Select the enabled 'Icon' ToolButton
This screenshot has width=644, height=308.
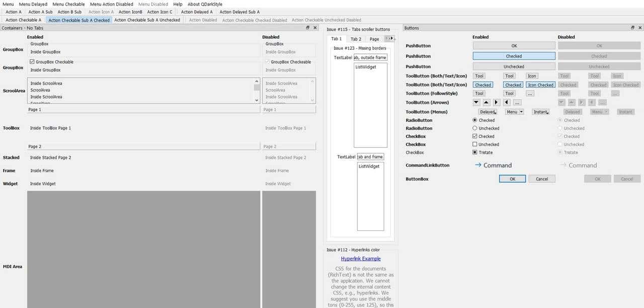532,75
